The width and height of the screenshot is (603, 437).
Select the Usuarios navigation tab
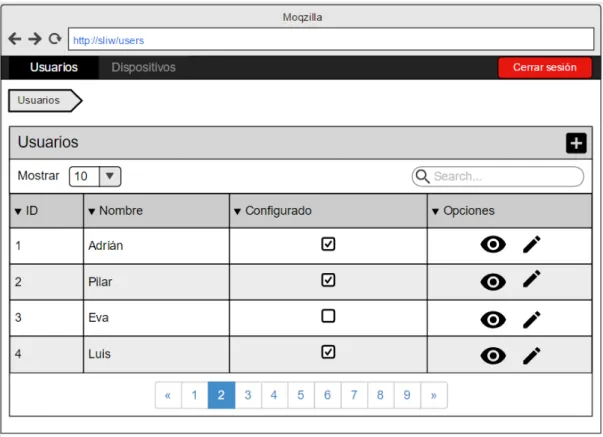coord(54,67)
